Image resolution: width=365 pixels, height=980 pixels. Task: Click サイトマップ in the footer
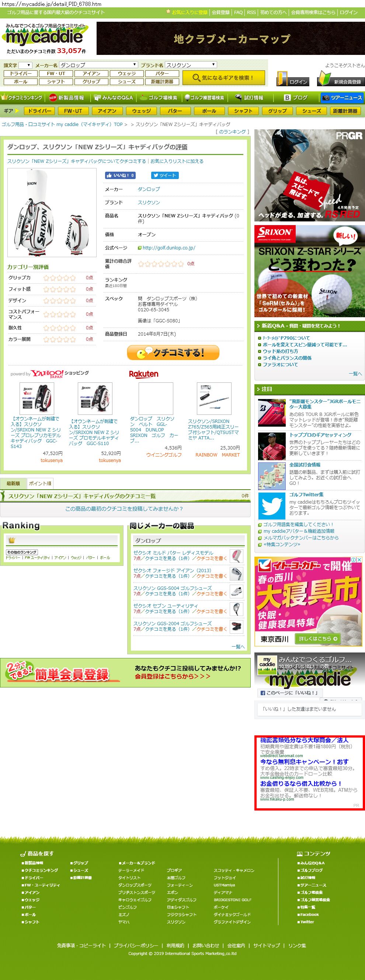(x=267, y=945)
